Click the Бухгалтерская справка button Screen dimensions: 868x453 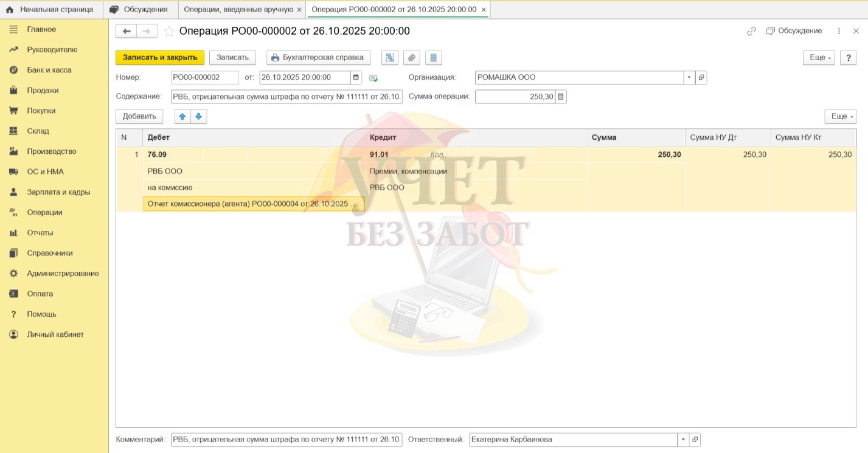point(318,58)
